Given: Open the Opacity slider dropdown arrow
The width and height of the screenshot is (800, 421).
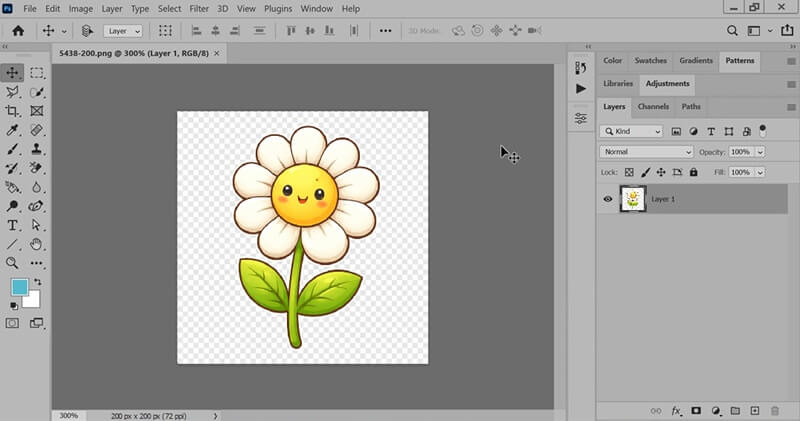Looking at the screenshot, I should click(x=760, y=152).
